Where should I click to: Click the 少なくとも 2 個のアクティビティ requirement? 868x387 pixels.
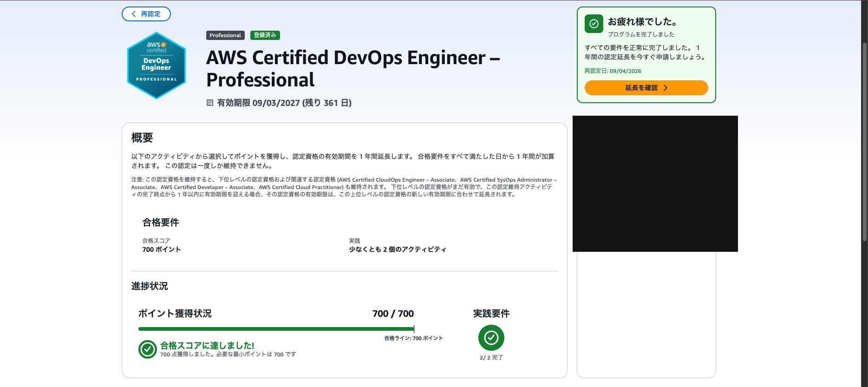click(x=398, y=249)
